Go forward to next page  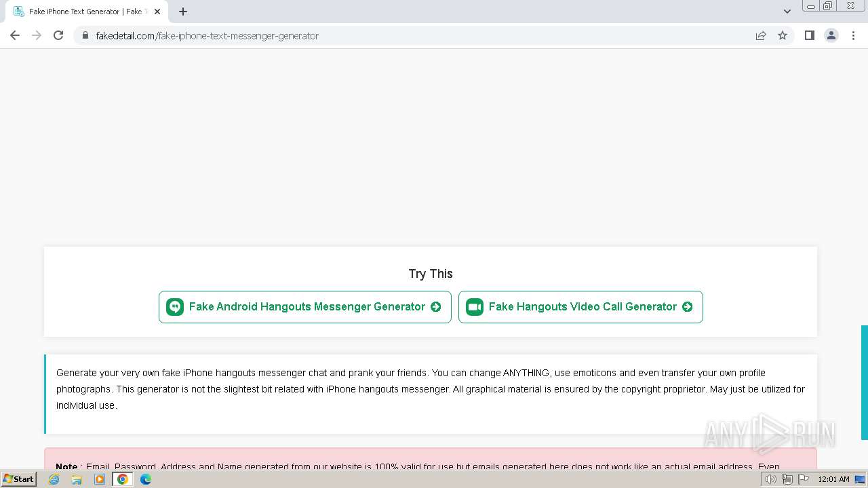point(37,35)
